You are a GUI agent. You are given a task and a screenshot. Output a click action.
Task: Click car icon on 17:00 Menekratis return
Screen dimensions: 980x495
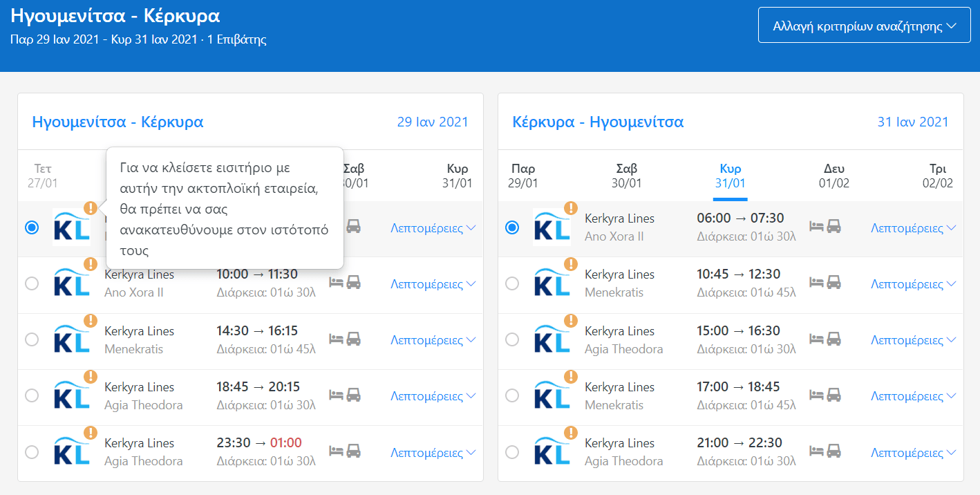coord(834,395)
